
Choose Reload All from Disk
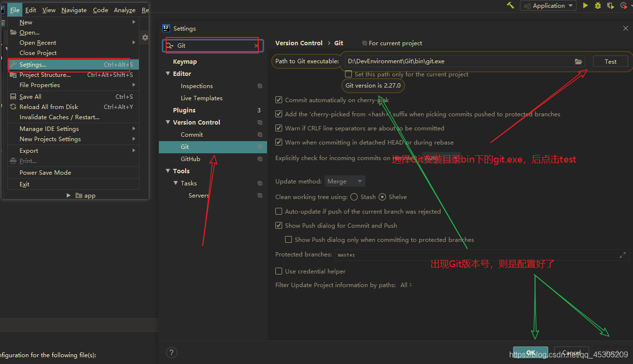pos(73,107)
